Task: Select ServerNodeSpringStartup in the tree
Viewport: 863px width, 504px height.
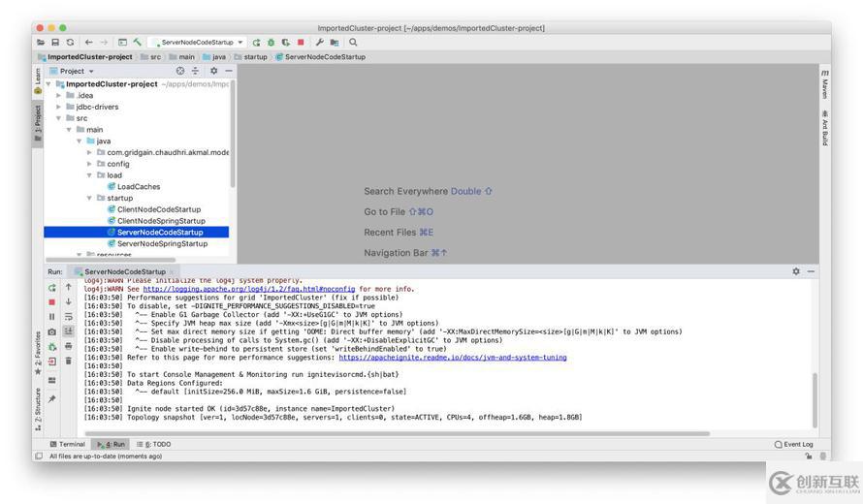Action: coord(162,243)
